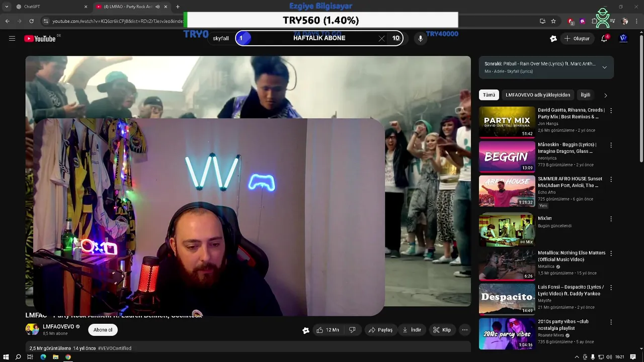Reload the page
This screenshot has width=644, height=362.
click(31, 21)
